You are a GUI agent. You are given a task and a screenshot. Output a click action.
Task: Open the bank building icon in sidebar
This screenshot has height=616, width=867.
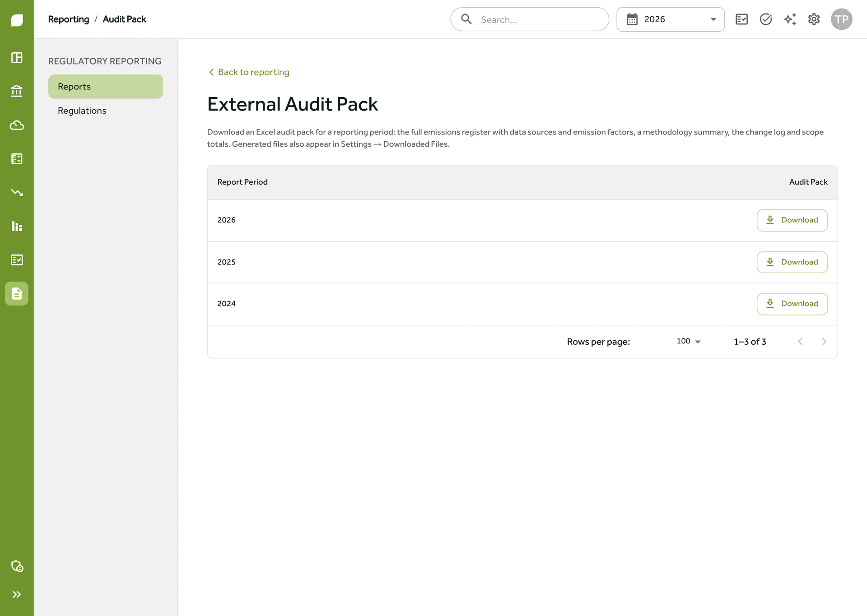(x=17, y=91)
